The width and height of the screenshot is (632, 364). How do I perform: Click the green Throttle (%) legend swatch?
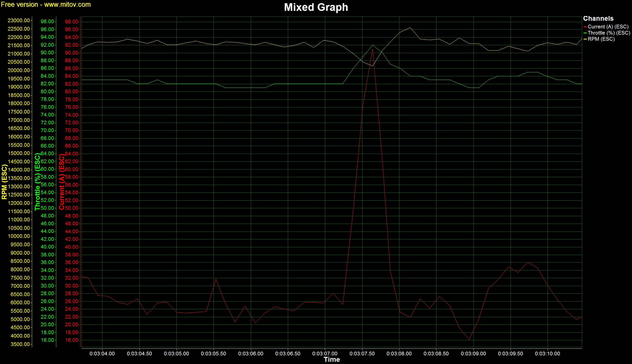(x=585, y=33)
